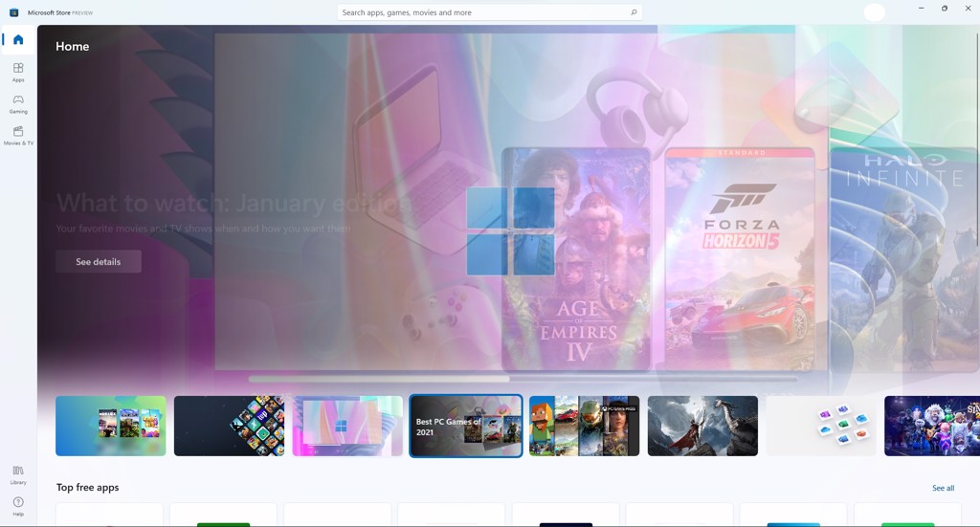Click the What to watch January edition headline
980x527 pixels.
tap(234, 204)
